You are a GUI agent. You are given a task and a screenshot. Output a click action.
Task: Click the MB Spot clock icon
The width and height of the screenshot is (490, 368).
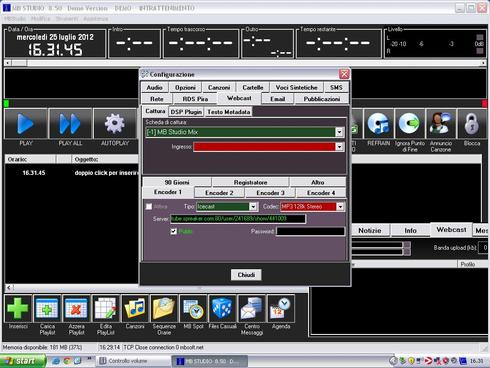point(193,309)
